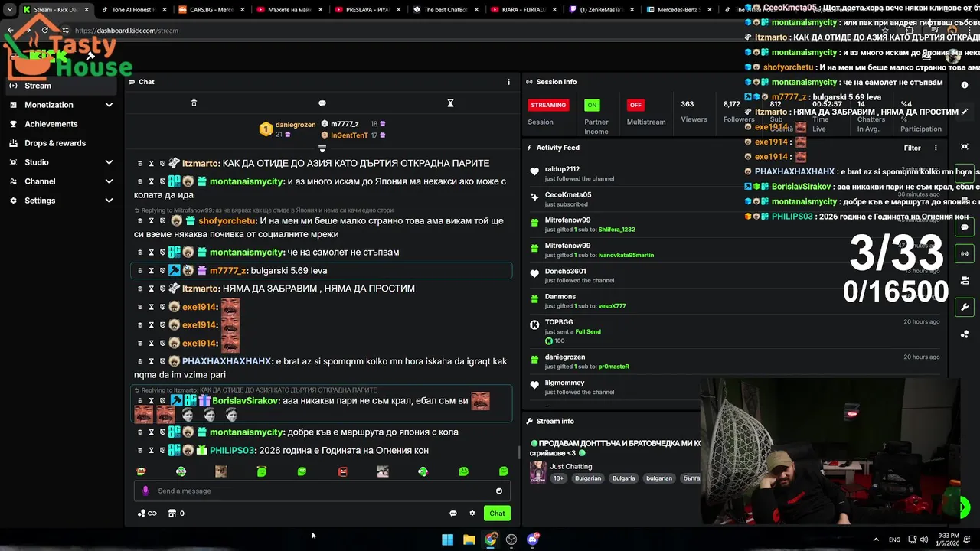Click speech bubble icon left of chat gear
Viewport: 980px width, 551px height.
click(x=453, y=514)
